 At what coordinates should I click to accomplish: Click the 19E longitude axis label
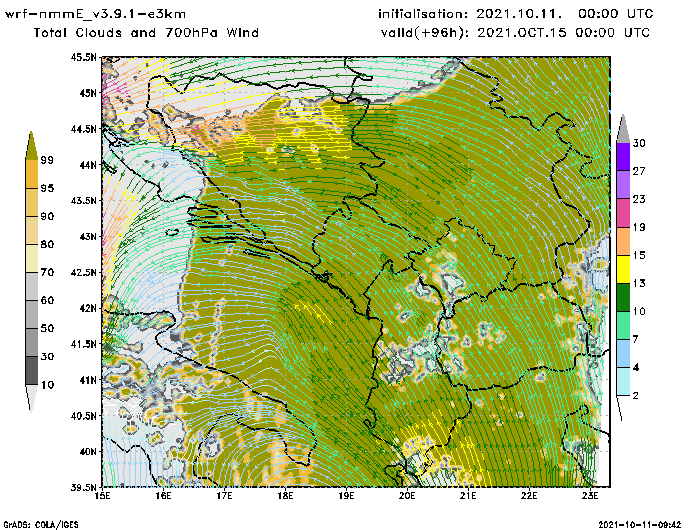point(346,496)
